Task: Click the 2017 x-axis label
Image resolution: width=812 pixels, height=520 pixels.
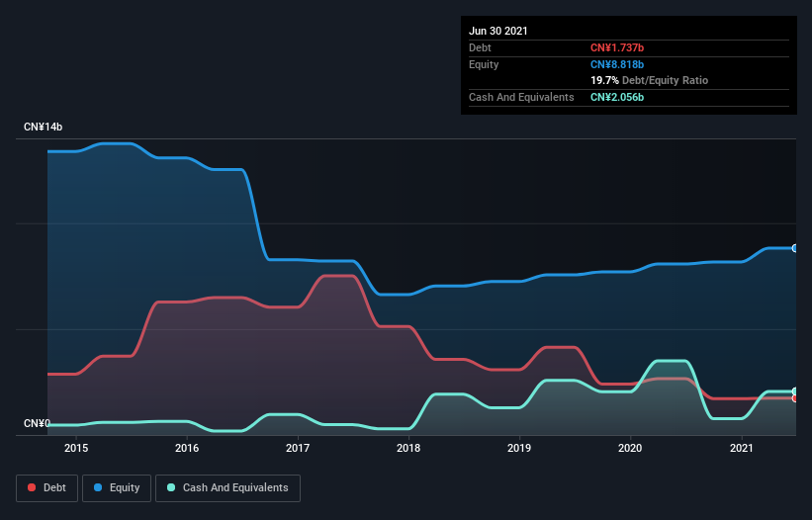Action: point(298,448)
